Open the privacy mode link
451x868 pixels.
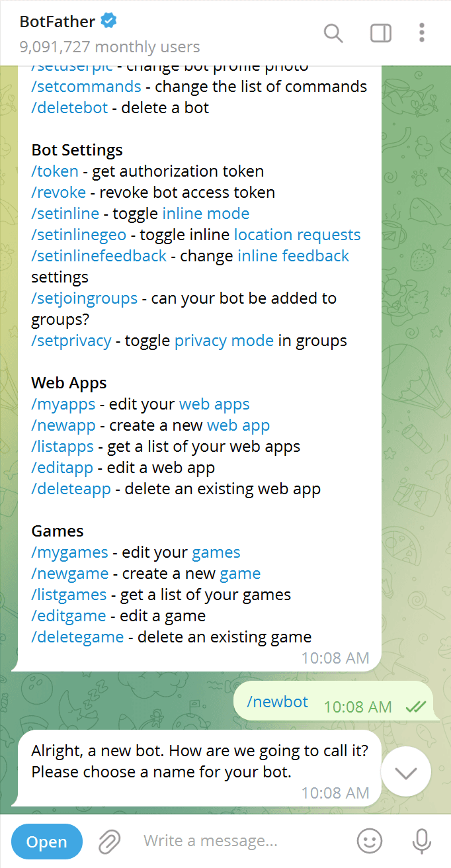coord(224,341)
